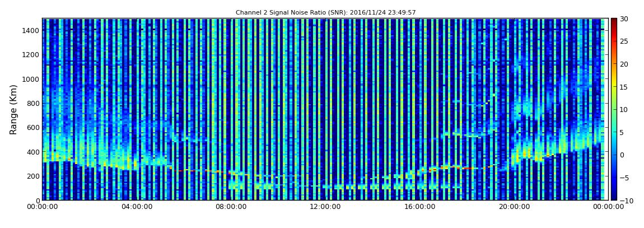Click the SNR colorbar gradient strip
This screenshot has height=228, width=644.
[614, 109]
